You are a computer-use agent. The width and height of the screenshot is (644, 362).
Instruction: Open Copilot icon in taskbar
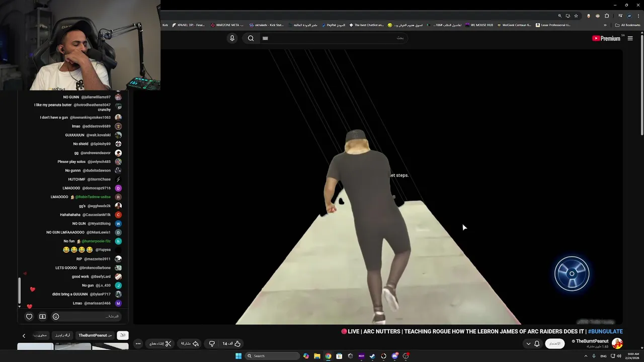(306, 356)
